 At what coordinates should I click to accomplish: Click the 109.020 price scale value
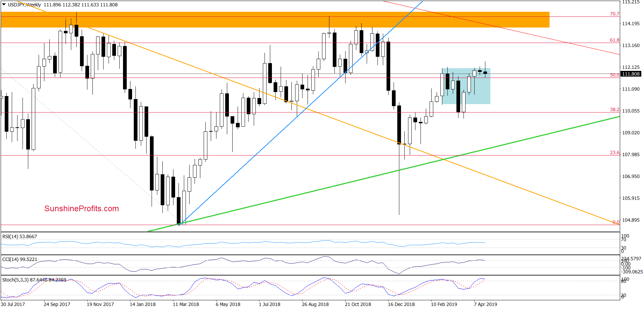[x=631, y=133]
